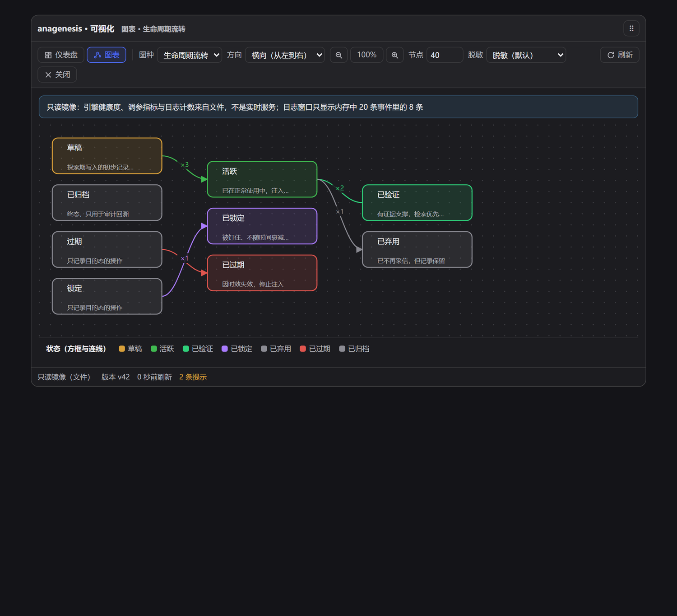Click the zoom in magnifier icon
677x616 pixels.
click(395, 55)
